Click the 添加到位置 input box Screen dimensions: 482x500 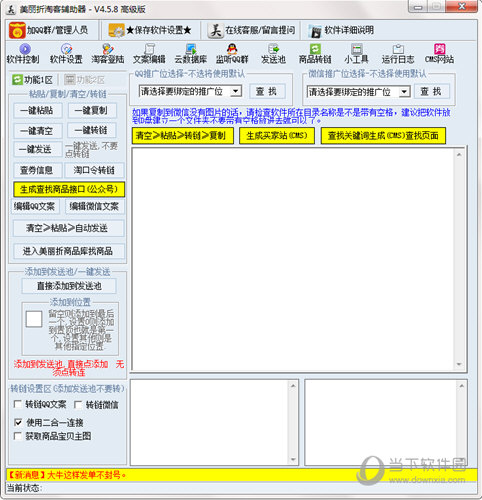point(34,319)
